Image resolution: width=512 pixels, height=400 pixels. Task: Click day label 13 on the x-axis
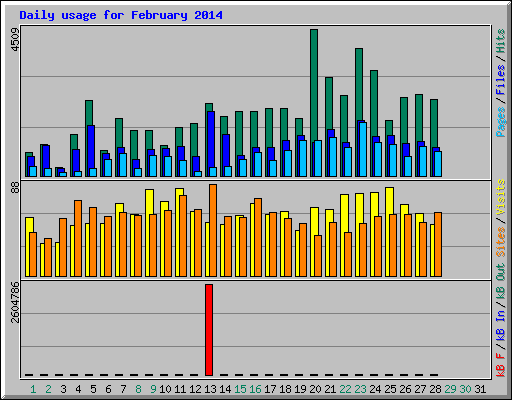210,389
